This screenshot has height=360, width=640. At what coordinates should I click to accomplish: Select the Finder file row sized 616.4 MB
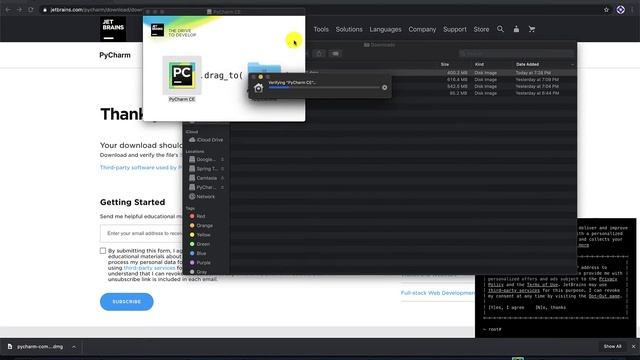pyautogui.click(x=403, y=80)
